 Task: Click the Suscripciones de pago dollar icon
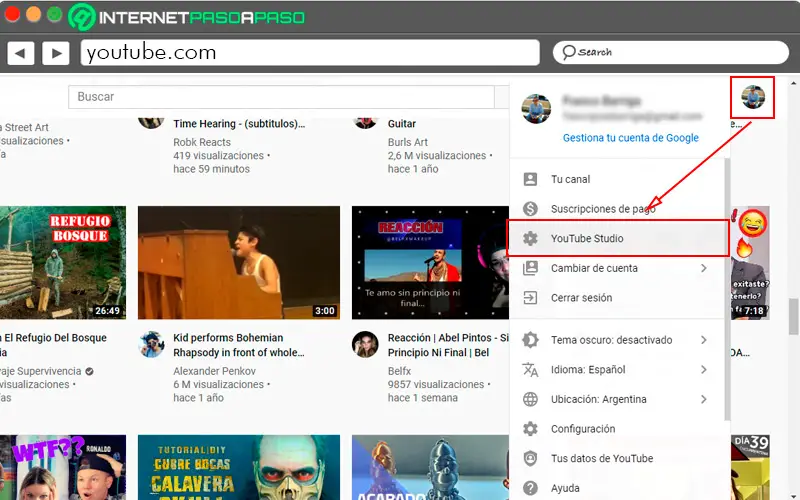pyautogui.click(x=530, y=209)
